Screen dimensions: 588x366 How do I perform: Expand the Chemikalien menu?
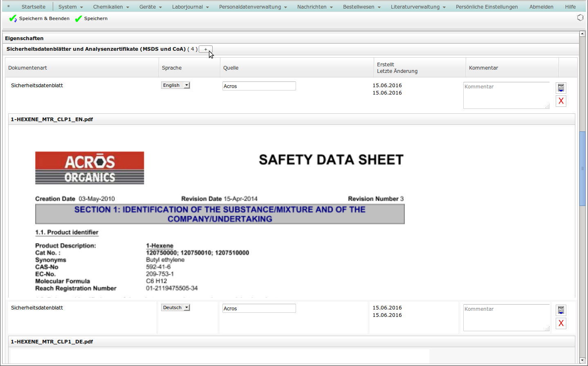click(x=111, y=7)
